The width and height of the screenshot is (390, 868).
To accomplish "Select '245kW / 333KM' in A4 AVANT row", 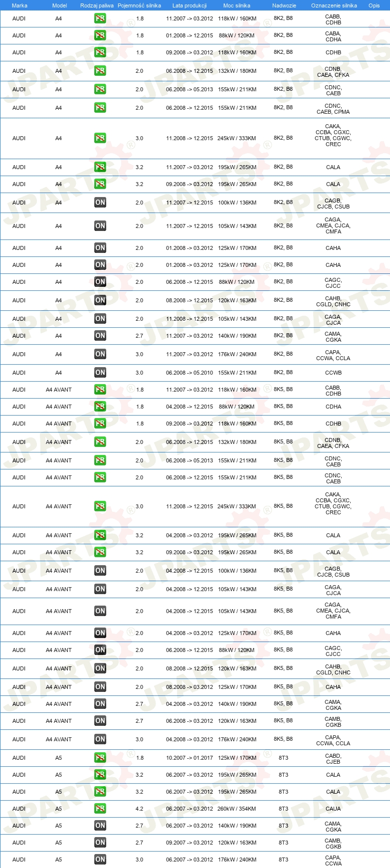I will (x=237, y=506).
